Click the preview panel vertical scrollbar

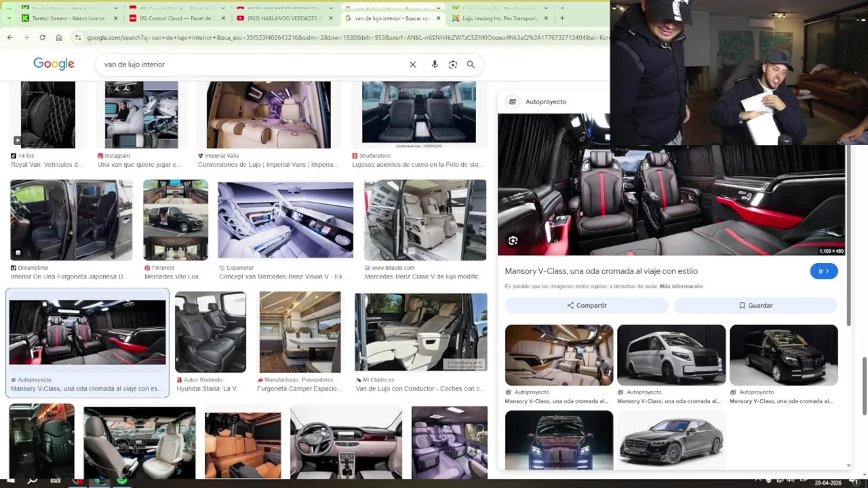[848, 234]
